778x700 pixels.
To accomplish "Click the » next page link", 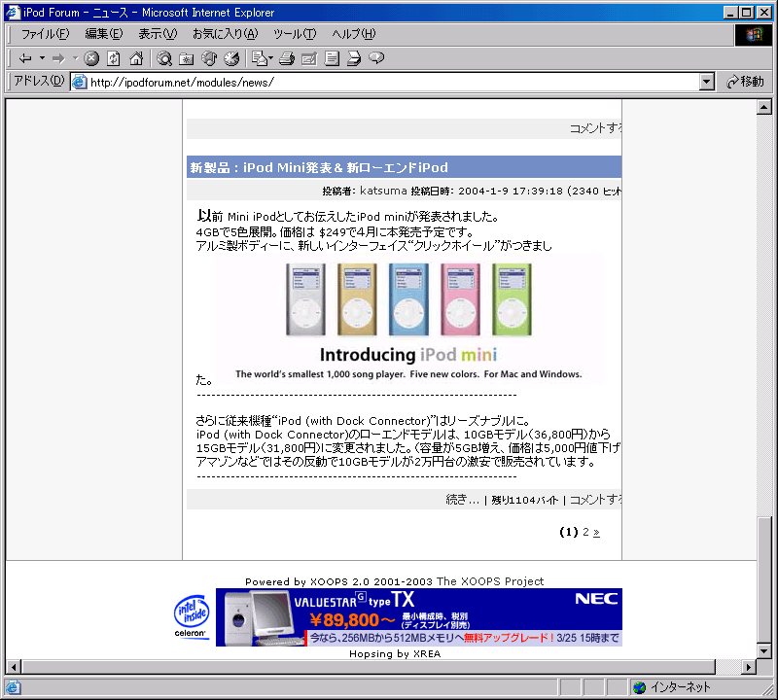I will pos(596,533).
